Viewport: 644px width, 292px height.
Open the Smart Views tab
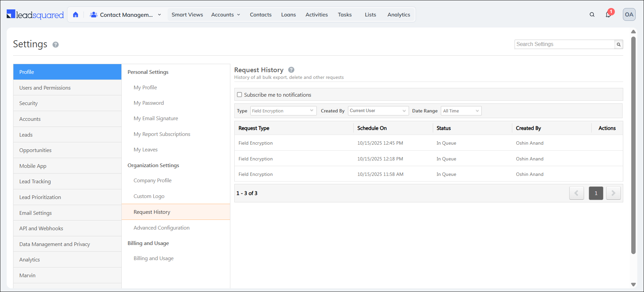187,15
